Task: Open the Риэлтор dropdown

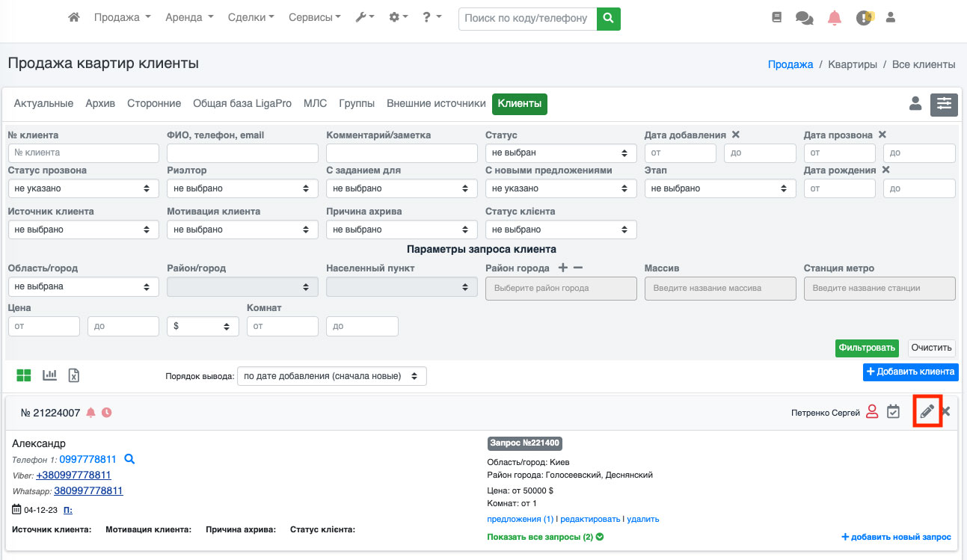Action: pyautogui.click(x=242, y=188)
